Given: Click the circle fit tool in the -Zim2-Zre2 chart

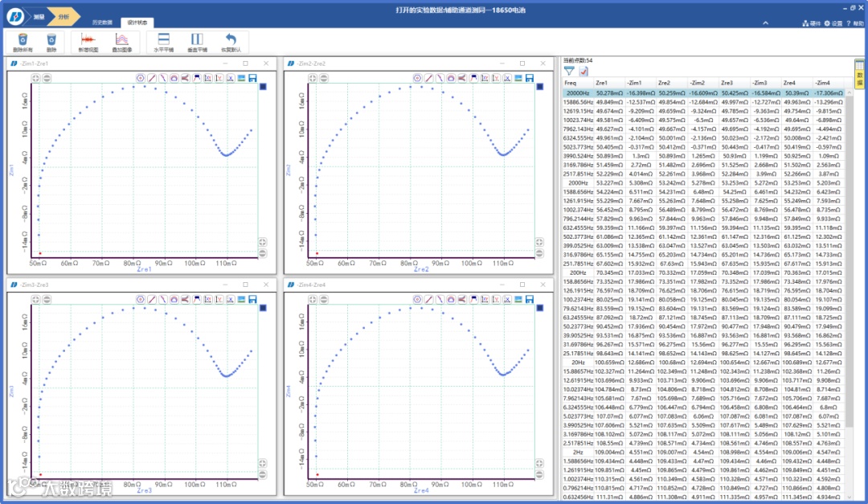Looking at the screenshot, I should pyautogui.click(x=417, y=78).
